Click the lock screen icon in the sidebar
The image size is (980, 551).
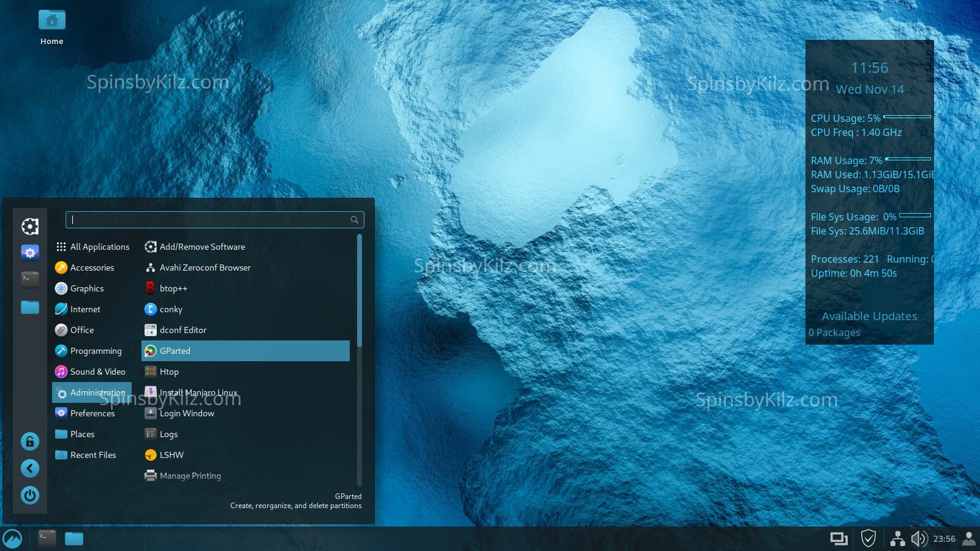click(x=30, y=441)
